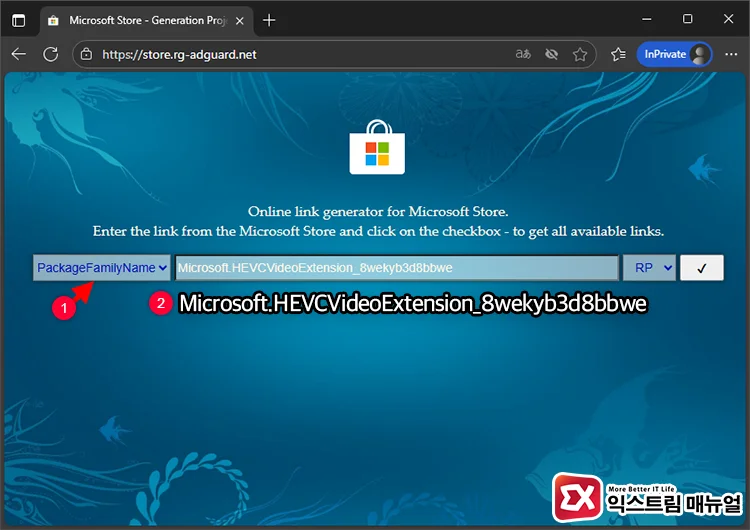Open a new browser tab

tap(269, 20)
